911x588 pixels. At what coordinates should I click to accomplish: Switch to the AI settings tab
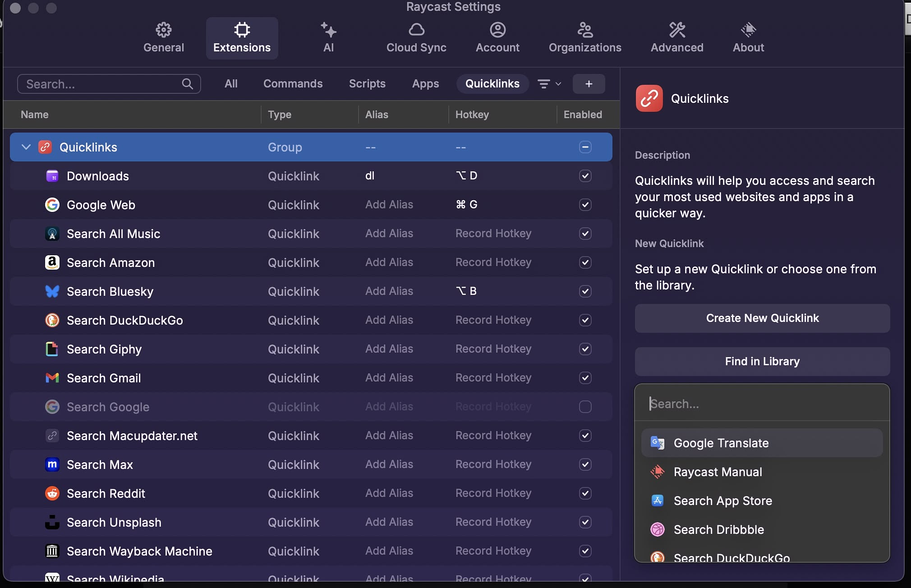(328, 38)
